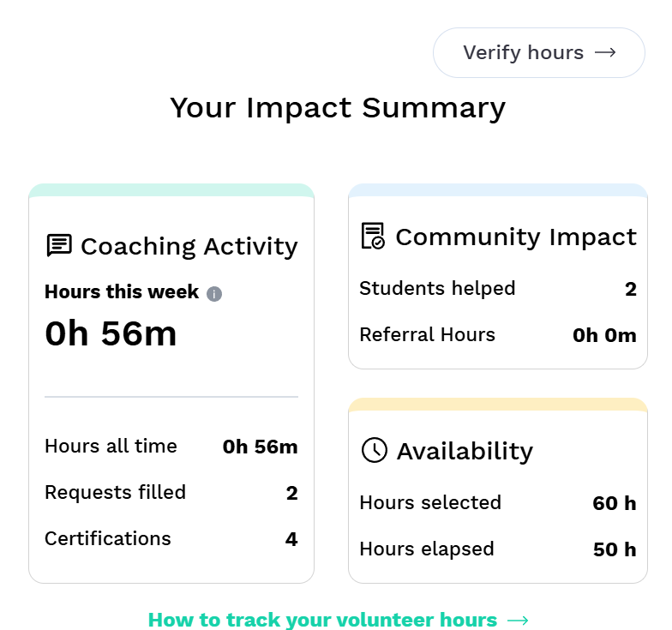The image size is (672, 630).
Task: Click the Availability card title text
Action: [x=465, y=451]
